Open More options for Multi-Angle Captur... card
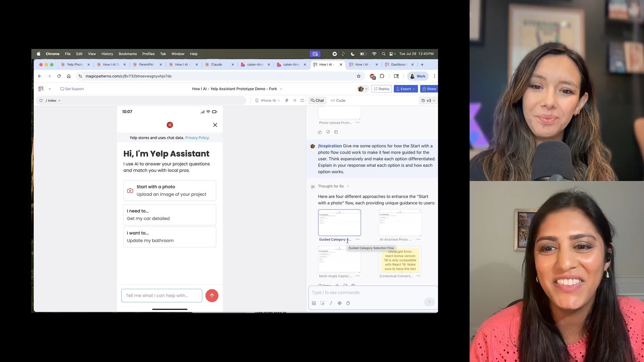 [358, 276]
